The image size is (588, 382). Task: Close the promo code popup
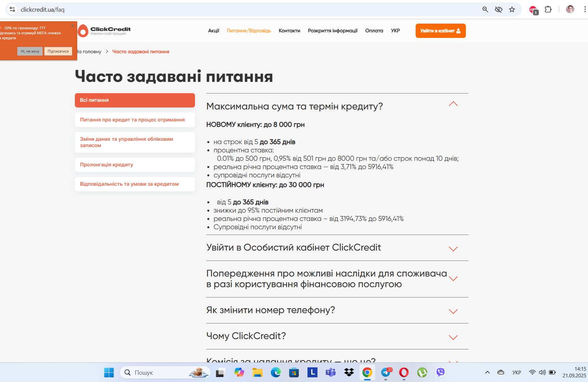(73, 26)
